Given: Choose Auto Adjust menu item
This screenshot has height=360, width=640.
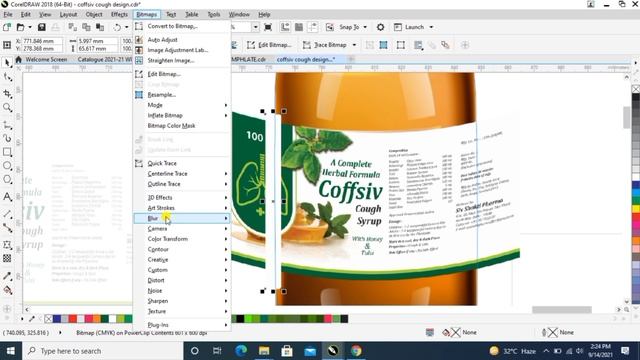Looking at the screenshot, I should click(x=182, y=40).
